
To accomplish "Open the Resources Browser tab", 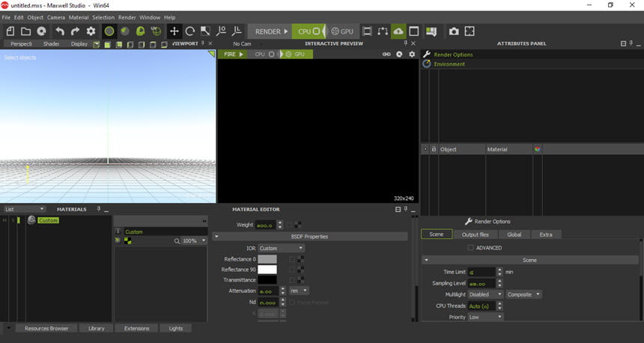I will point(46,328).
